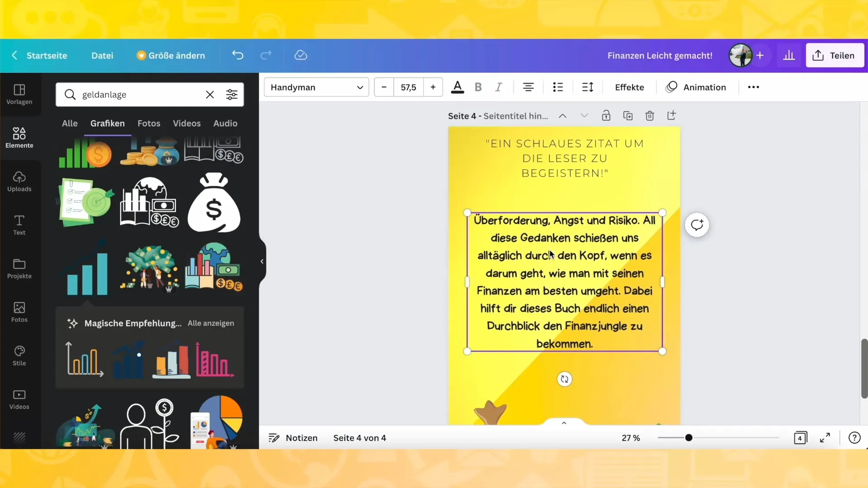Click the font size stepper dropdown

(x=408, y=87)
